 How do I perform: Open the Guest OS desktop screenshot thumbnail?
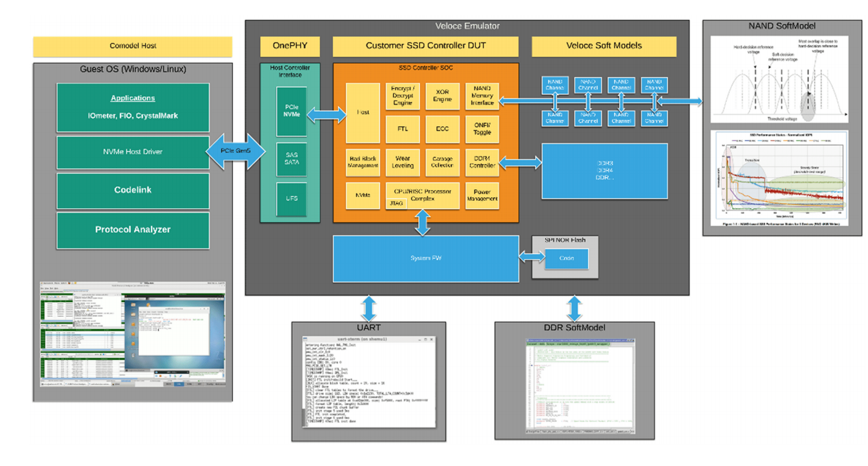[x=132, y=334]
